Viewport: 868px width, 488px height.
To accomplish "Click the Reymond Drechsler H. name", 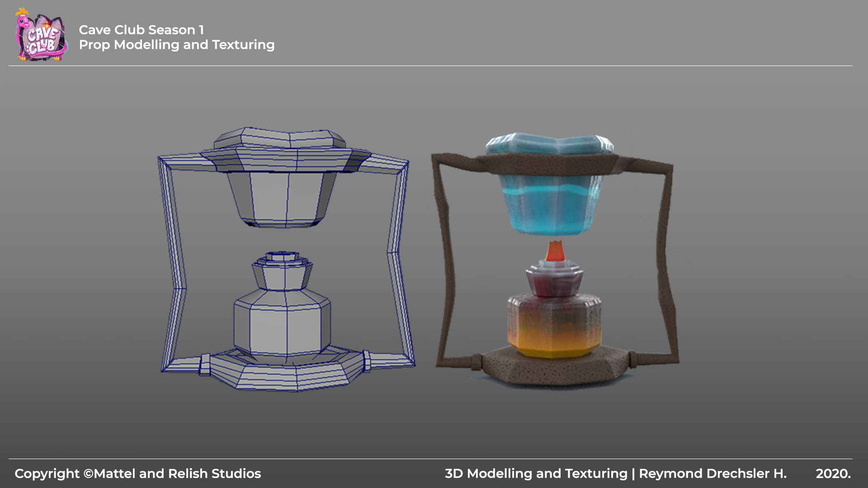I will (712, 474).
